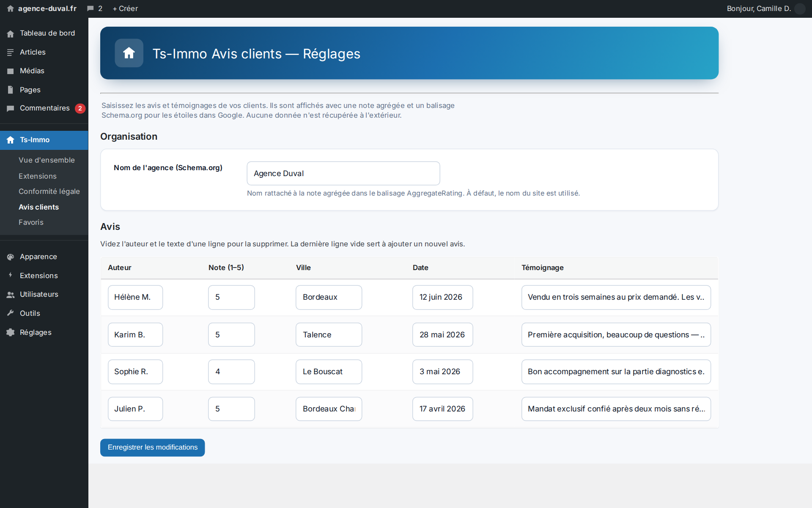Click testimonial starting 'Mandat exclusif'
The height and width of the screenshot is (508, 812).
coord(616,409)
